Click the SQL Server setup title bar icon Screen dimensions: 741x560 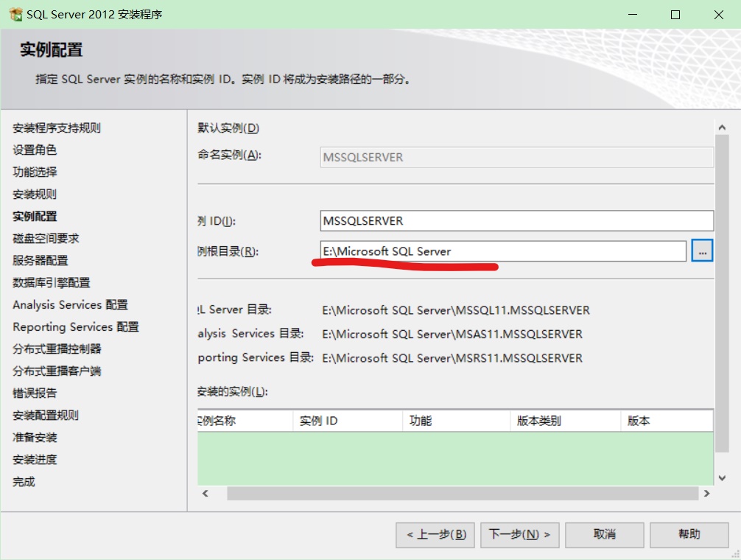click(15, 14)
